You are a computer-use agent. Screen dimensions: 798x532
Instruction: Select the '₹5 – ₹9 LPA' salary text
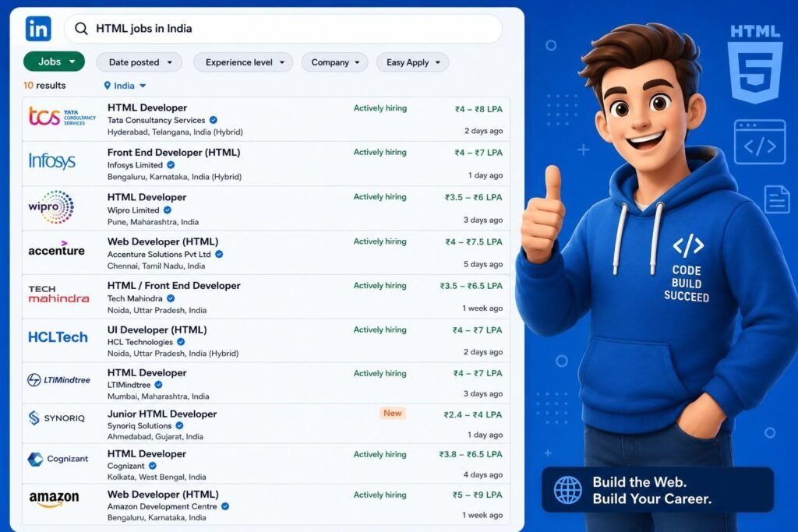[478, 495]
